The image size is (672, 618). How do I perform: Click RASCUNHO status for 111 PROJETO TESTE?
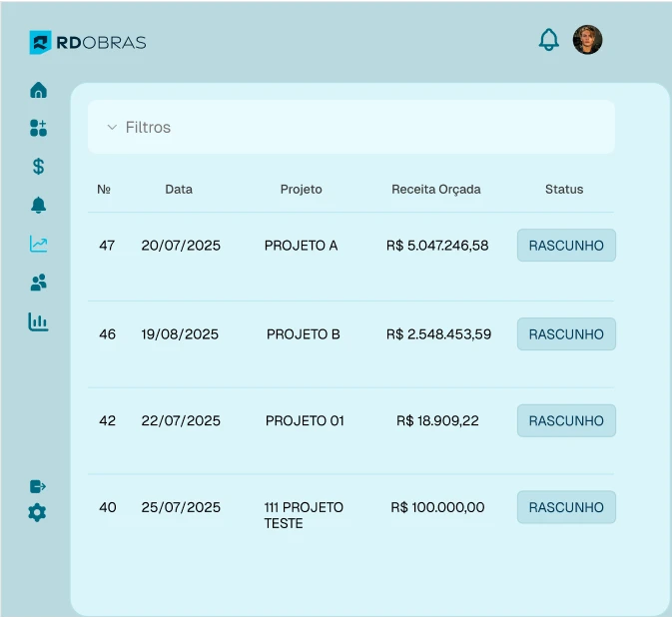pos(566,507)
